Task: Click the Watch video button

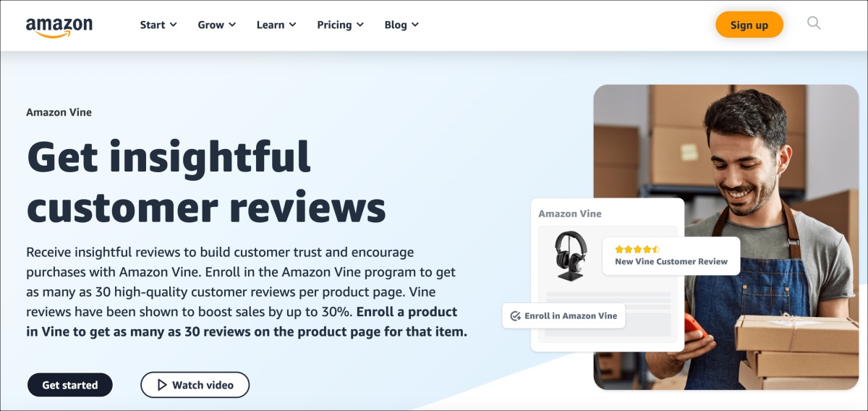Action: (x=195, y=385)
